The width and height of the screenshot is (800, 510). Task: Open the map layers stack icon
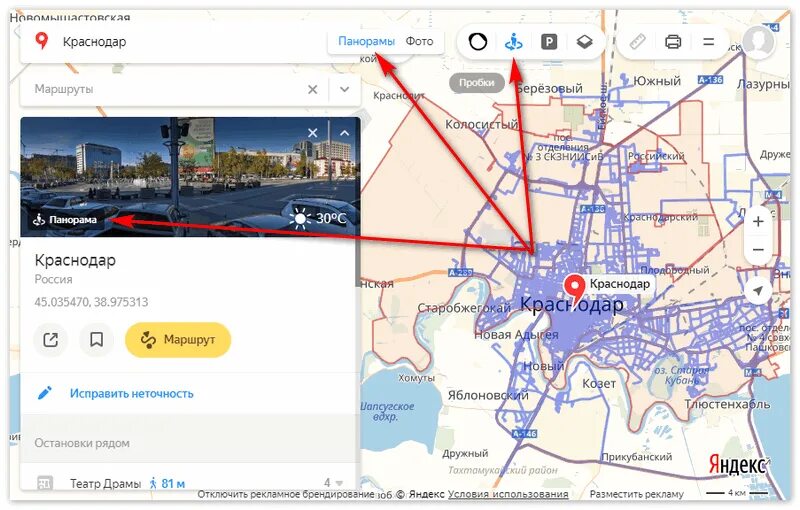tap(584, 41)
